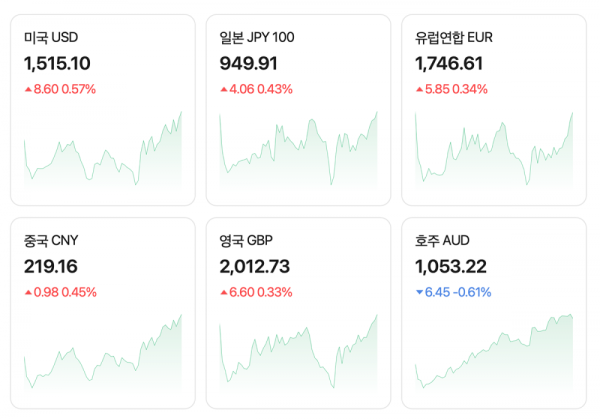Open the GBP trend sparkline
Screen dimensions: 600x419
pos(298,353)
